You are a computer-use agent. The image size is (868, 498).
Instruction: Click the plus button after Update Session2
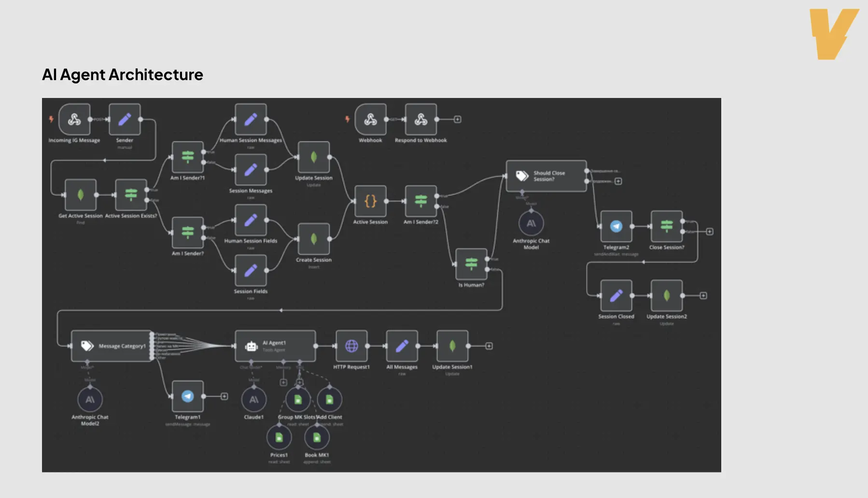click(703, 295)
